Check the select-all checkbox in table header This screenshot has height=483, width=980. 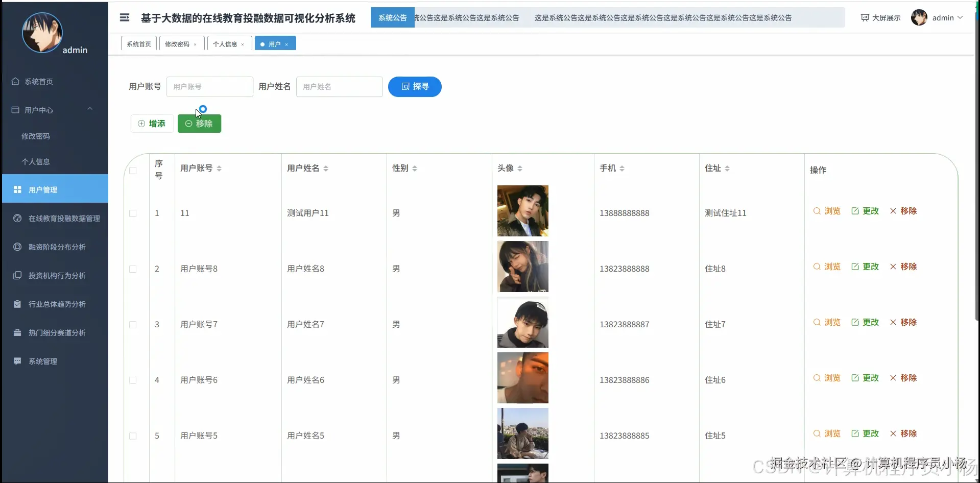click(133, 171)
